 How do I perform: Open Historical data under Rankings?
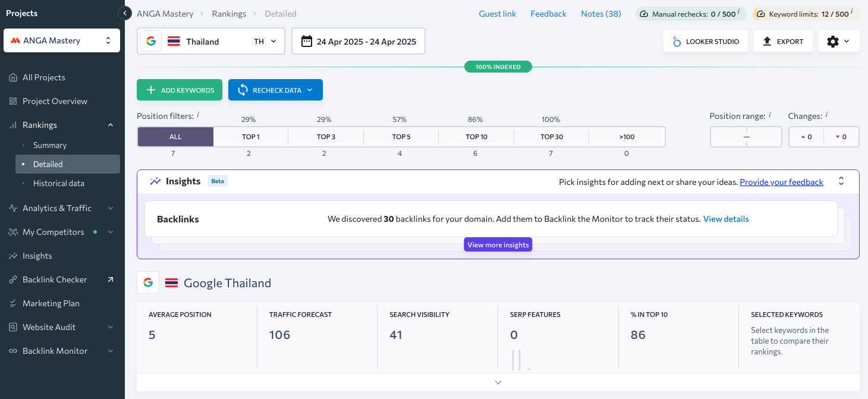tap(59, 183)
